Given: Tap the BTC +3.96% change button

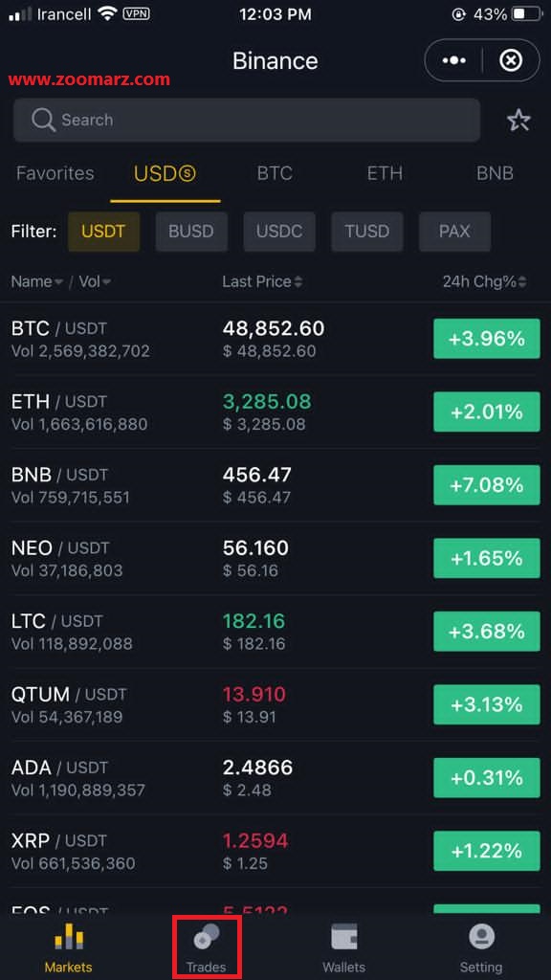Looking at the screenshot, I should pyautogui.click(x=487, y=339).
